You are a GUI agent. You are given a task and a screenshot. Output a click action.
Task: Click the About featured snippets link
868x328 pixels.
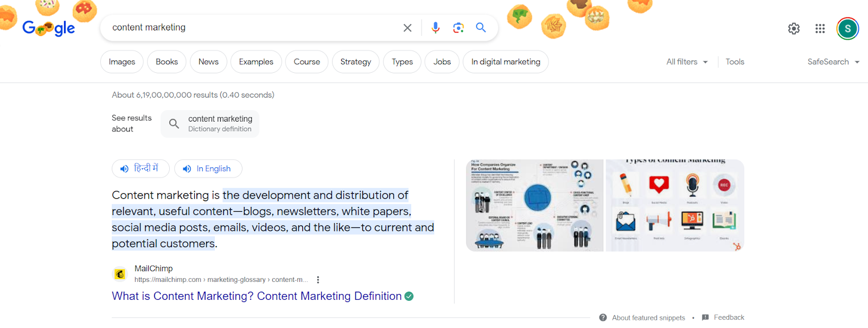(648, 318)
